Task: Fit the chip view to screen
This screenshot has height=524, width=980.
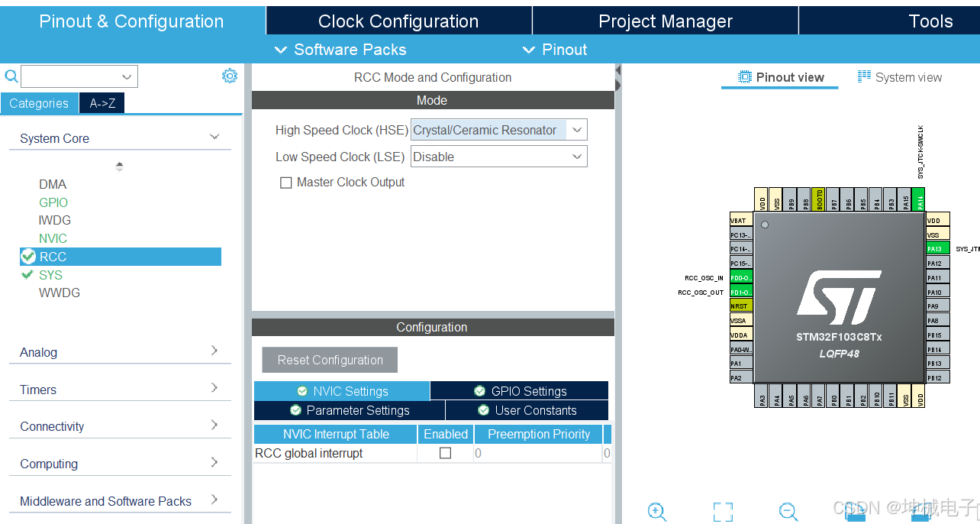Action: [723, 512]
